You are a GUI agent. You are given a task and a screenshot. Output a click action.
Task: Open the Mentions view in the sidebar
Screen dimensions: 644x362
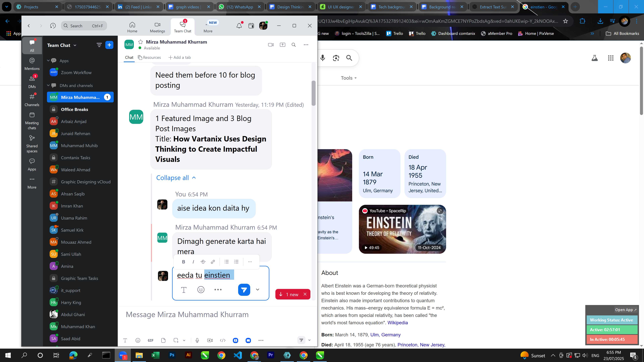tap(32, 64)
